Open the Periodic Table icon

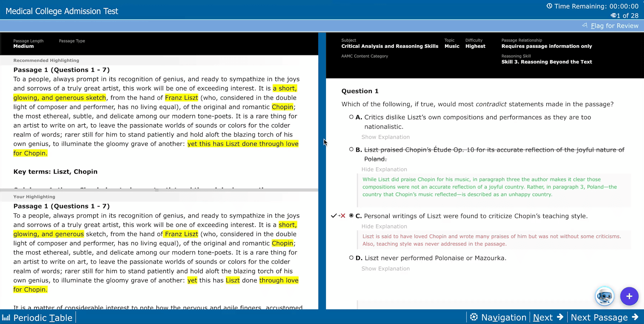coord(6,317)
